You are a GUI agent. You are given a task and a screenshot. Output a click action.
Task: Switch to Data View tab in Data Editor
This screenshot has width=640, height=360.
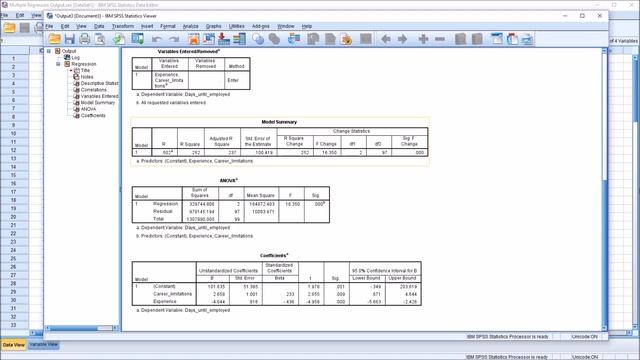pyautogui.click(x=13, y=345)
